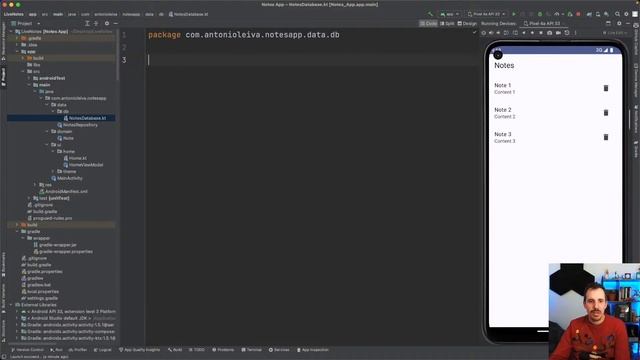640x360 pixels.
Task: Expand the theme package folder
Action: (53, 171)
